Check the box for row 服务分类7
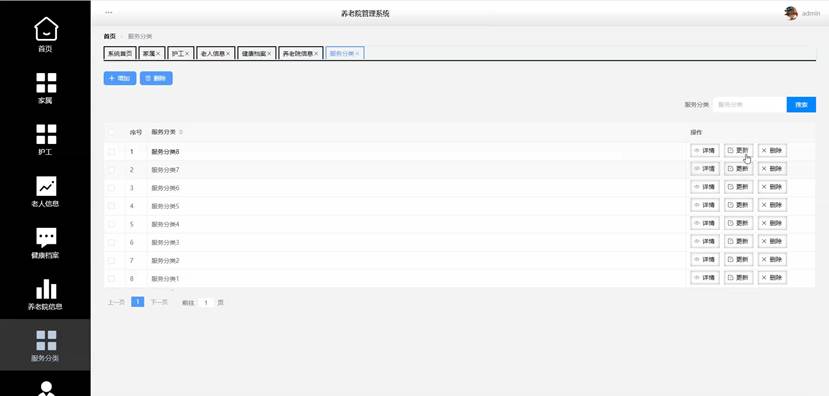829x396 pixels. [x=111, y=170]
